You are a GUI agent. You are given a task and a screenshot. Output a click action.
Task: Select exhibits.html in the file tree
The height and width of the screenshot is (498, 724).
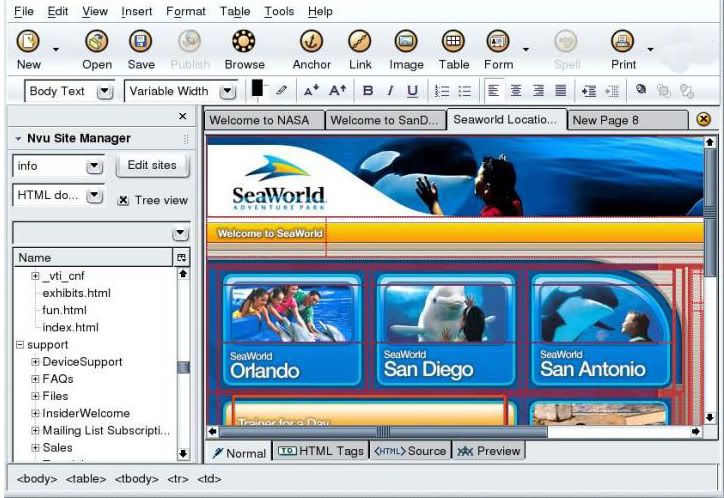(76, 293)
